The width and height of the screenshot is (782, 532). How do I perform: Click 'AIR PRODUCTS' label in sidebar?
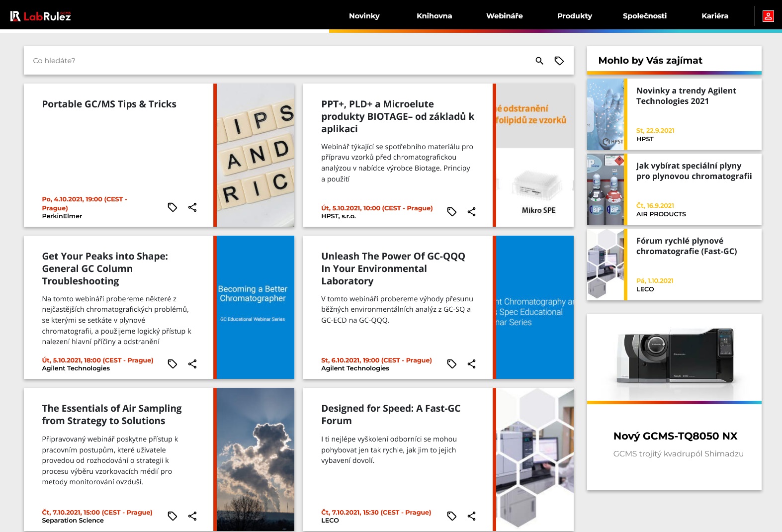click(x=661, y=214)
